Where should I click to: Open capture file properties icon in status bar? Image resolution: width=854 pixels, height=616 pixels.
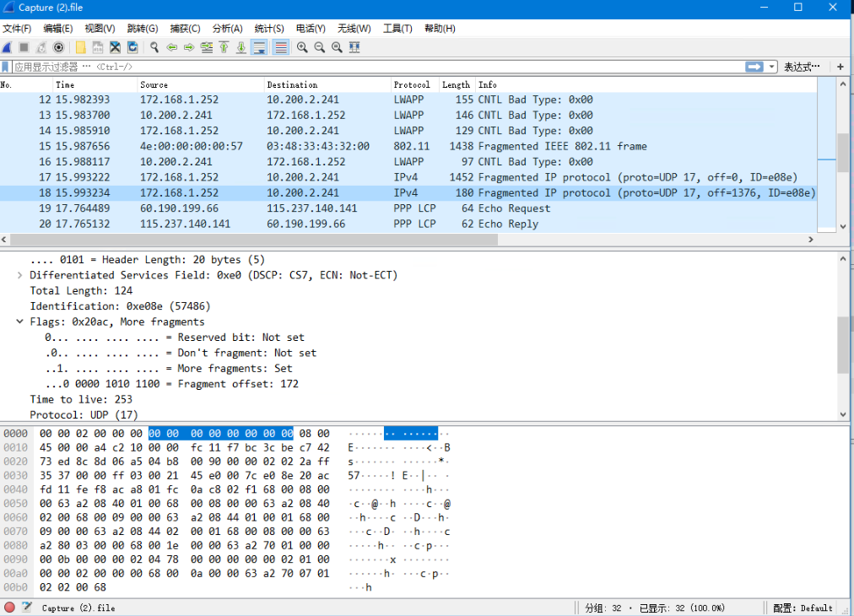pyautogui.click(x=27, y=608)
